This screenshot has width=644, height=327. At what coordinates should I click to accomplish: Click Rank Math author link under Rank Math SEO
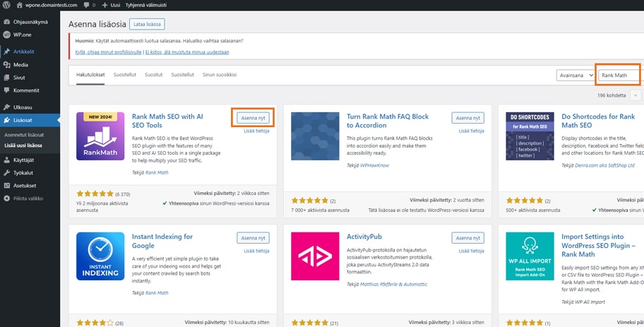(x=157, y=172)
